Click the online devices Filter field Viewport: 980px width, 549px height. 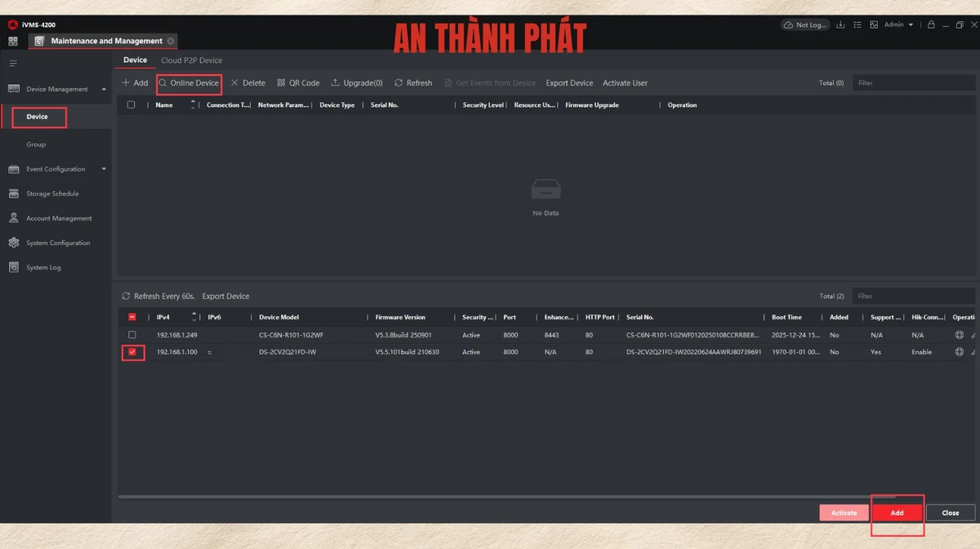[913, 296]
